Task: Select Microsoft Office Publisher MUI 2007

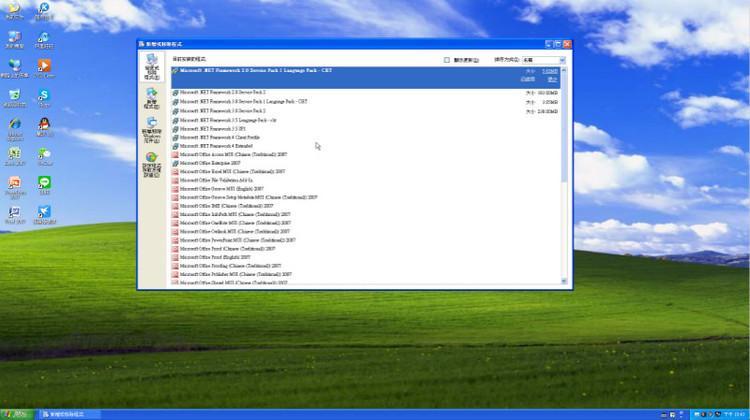Action: coord(366,275)
